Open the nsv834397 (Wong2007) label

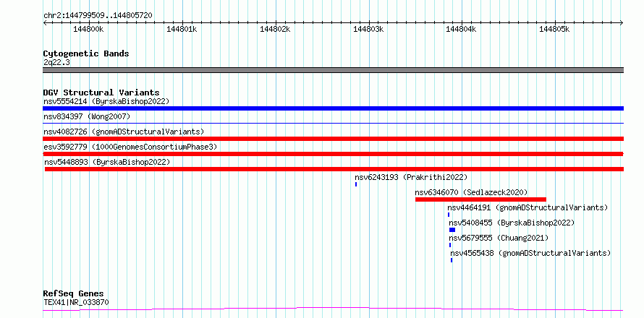[87, 116]
